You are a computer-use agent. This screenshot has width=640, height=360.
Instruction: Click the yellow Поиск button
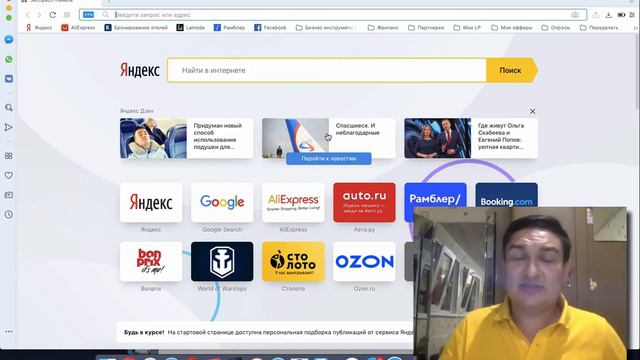[x=511, y=70]
